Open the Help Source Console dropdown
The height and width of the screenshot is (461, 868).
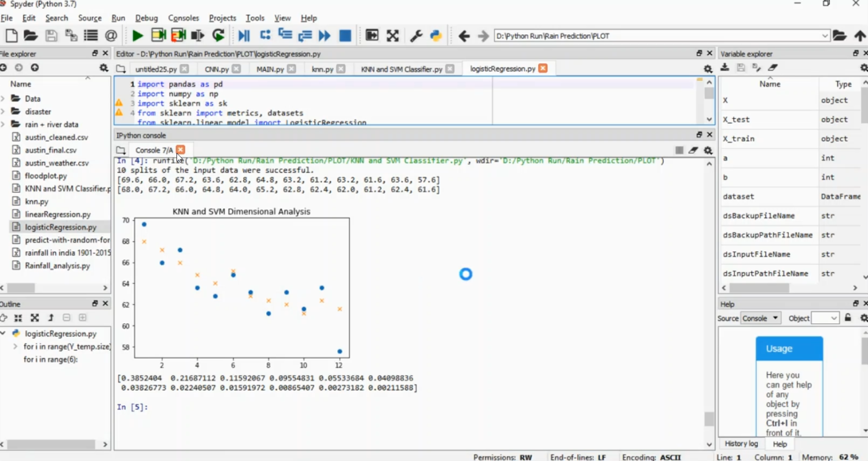pos(760,319)
